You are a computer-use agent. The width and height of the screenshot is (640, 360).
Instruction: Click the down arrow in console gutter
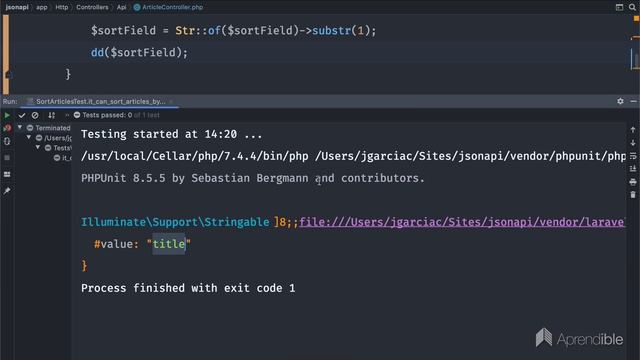click(x=633, y=143)
